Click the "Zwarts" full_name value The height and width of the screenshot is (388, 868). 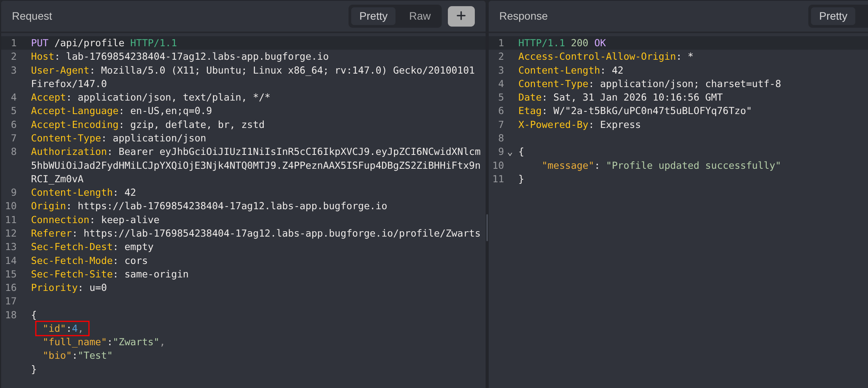[136, 342]
